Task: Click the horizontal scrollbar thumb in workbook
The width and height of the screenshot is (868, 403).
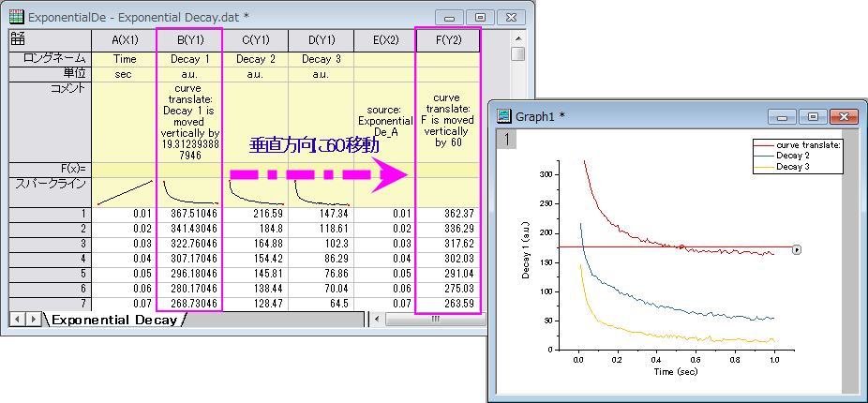Action: tap(436, 320)
